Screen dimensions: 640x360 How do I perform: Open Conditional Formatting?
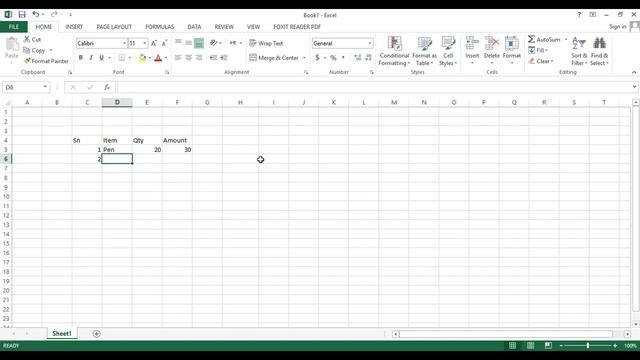394,51
